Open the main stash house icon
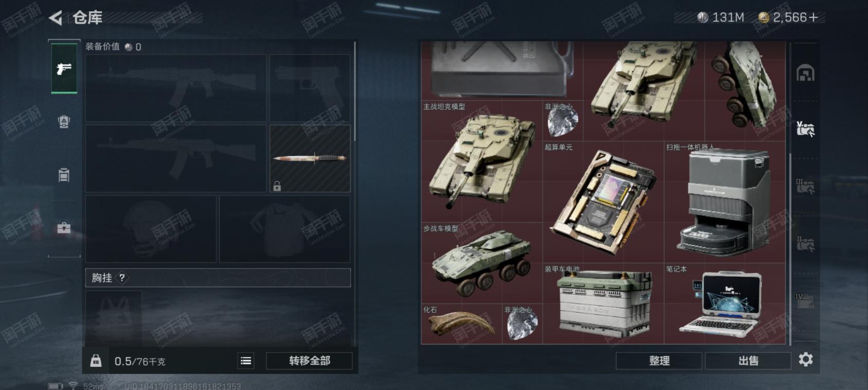 [805, 73]
